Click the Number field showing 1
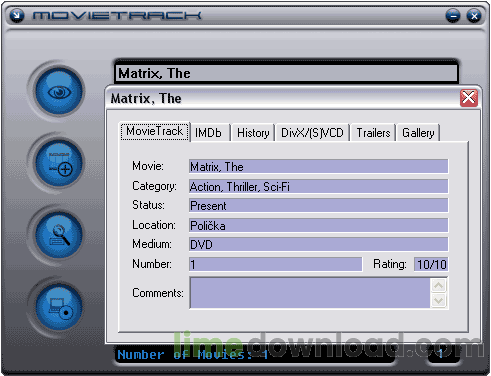 [275, 264]
